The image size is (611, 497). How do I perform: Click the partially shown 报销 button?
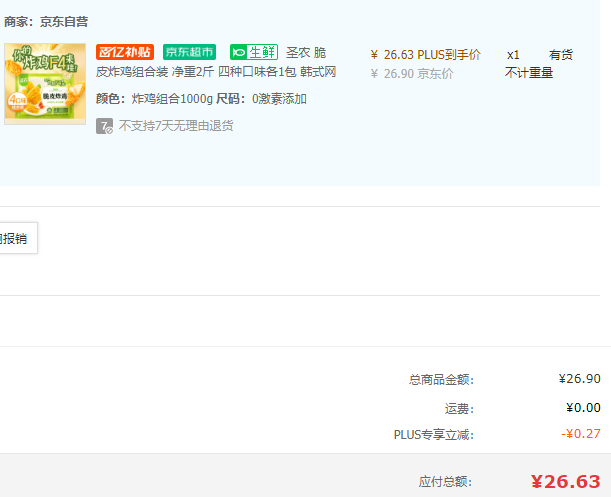(x=18, y=238)
